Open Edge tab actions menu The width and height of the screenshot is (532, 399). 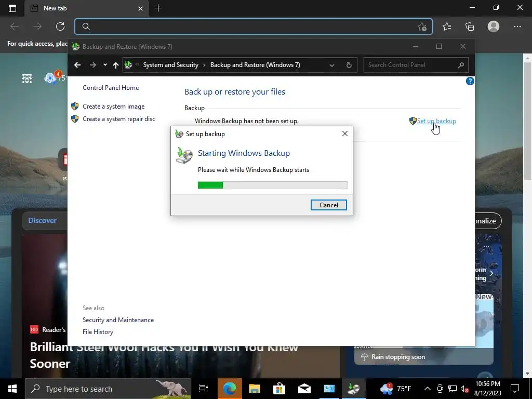pos(12,8)
